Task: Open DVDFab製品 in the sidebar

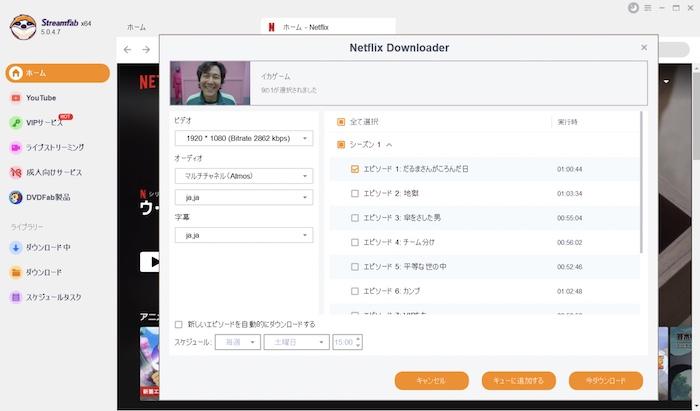Action: (x=48, y=197)
